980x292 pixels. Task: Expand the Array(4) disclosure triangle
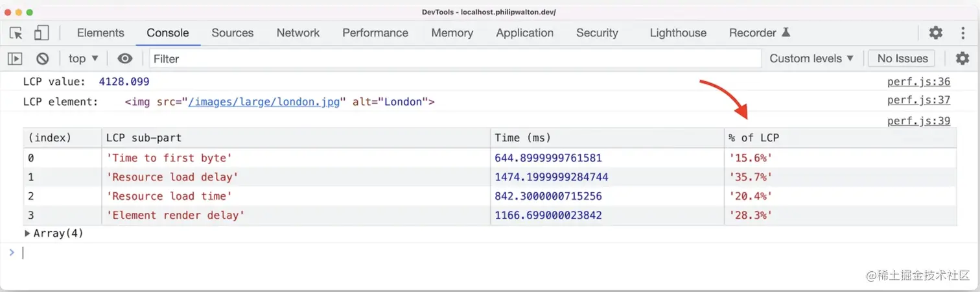[x=27, y=234]
